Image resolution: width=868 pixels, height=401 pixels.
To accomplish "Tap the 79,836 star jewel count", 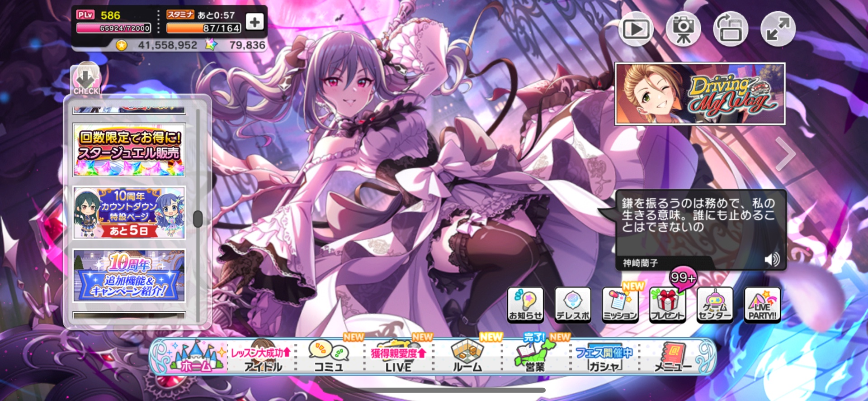I will click(x=247, y=45).
